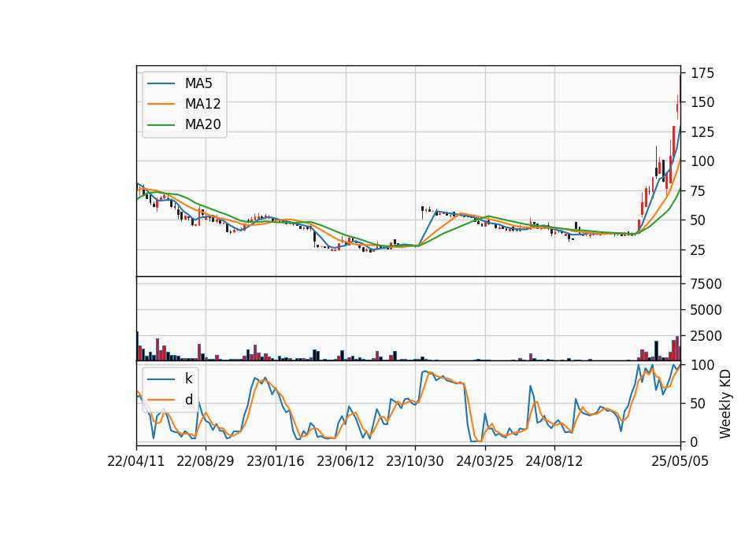Click the 24/03/25 date label
This screenshot has height=543, width=756.
(484, 461)
